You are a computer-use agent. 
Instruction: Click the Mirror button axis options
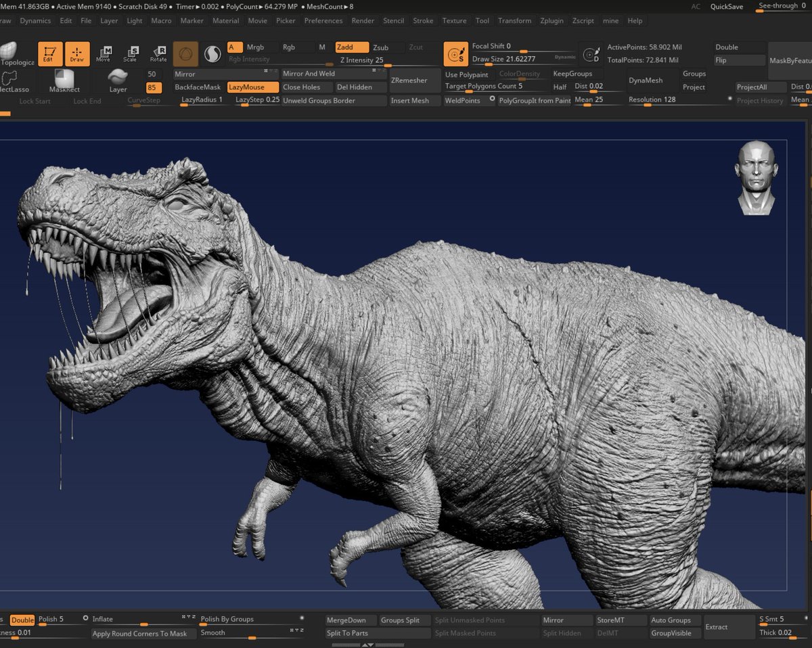270,70
